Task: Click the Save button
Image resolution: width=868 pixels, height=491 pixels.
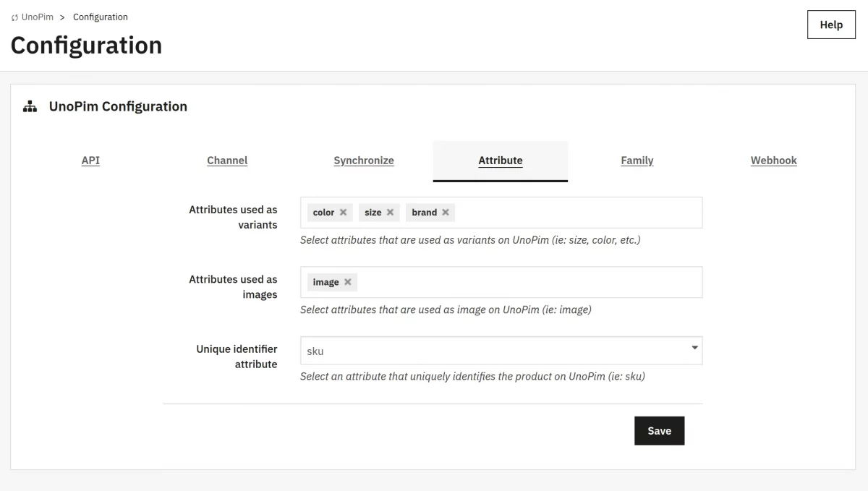Action: tap(660, 431)
